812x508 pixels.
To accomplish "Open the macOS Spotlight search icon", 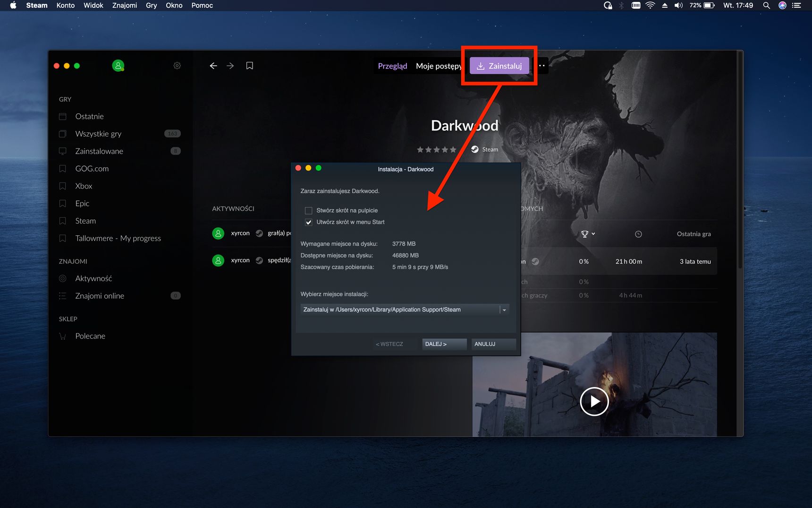I will click(x=767, y=5).
